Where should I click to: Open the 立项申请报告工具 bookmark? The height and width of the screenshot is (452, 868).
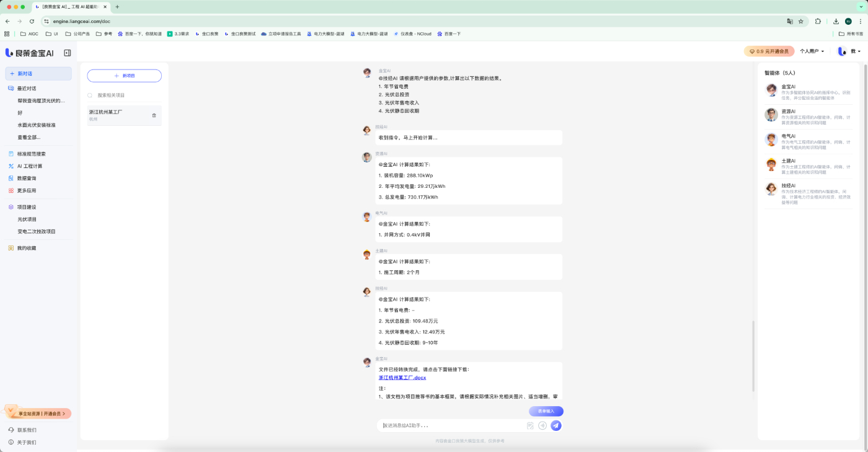tap(281, 34)
